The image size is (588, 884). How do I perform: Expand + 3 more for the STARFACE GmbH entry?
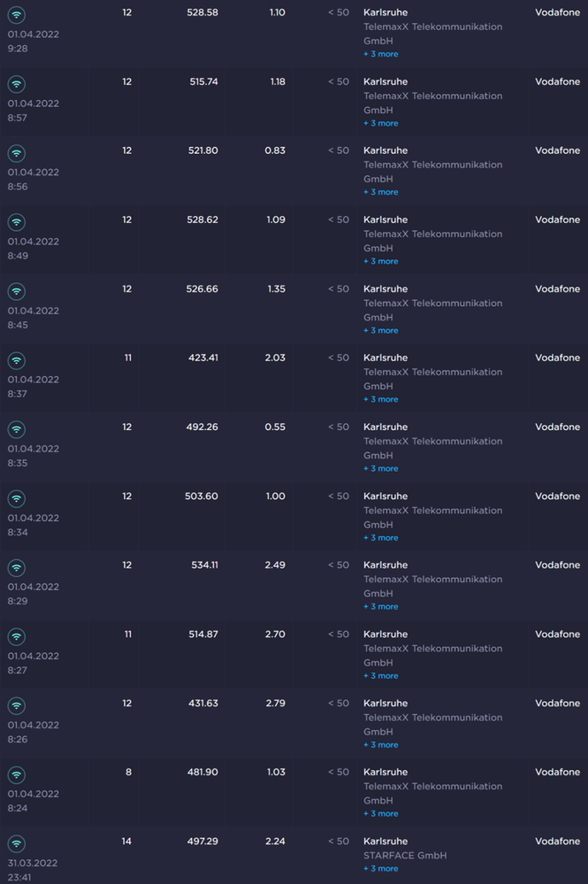click(x=380, y=868)
